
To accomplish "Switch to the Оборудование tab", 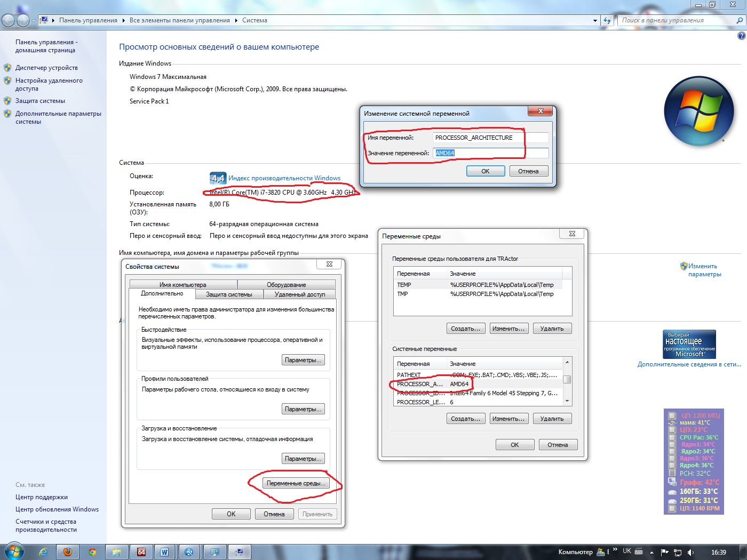I will pos(287,285).
